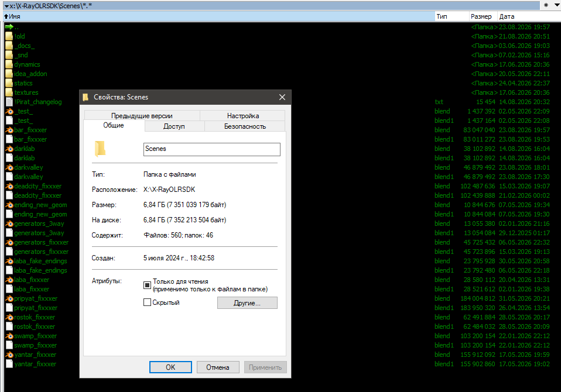This screenshot has width=561, height=392.
Task: Enable the 'Скрытый' attribute checkbox
Action: click(147, 302)
